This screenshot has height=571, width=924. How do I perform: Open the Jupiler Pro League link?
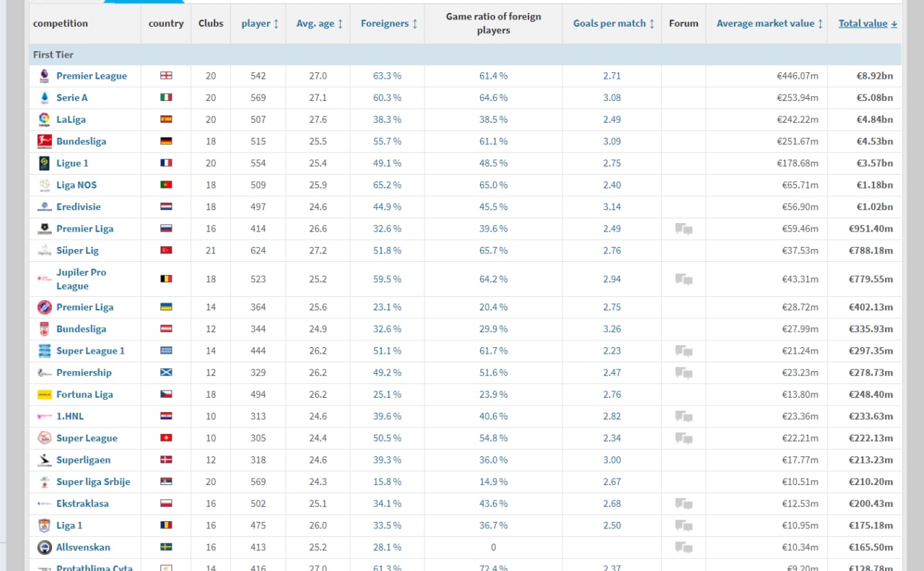(x=81, y=279)
